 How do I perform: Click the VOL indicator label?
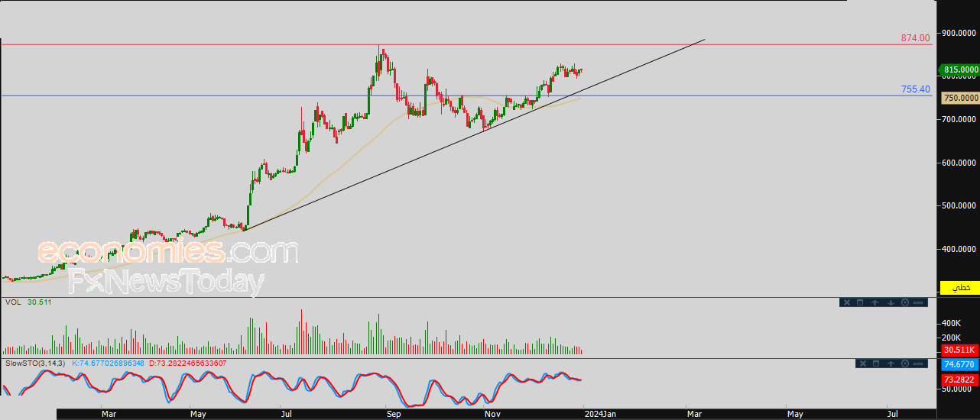pyautogui.click(x=12, y=302)
